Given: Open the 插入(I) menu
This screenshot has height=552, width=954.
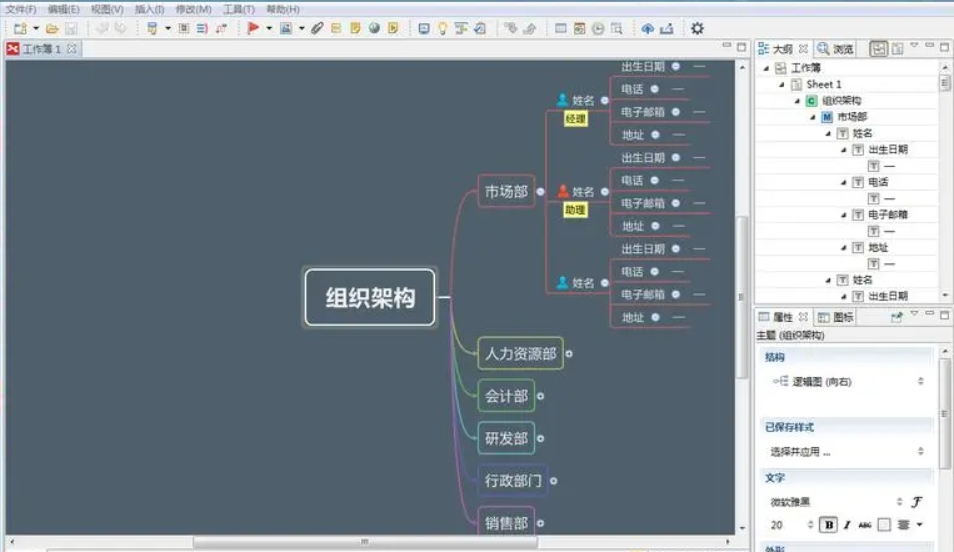Looking at the screenshot, I should pos(149,9).
